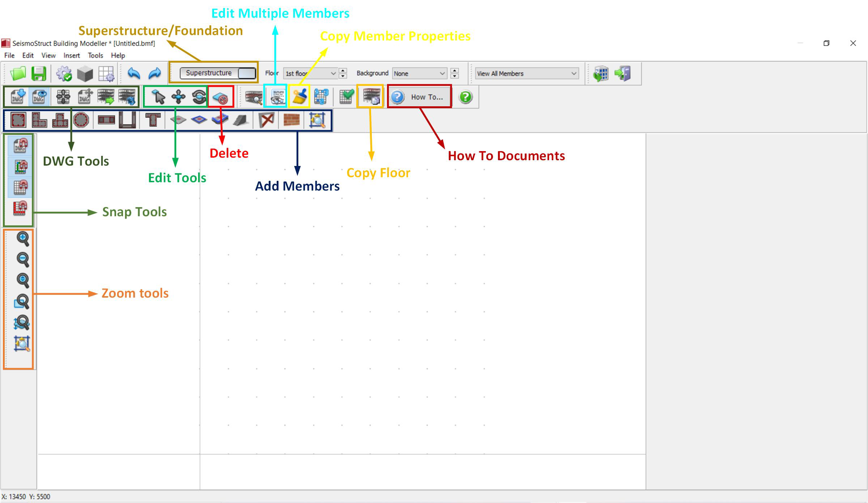Open the Insert menu
The width and height of the screenshot is (868, 503).
71,55
